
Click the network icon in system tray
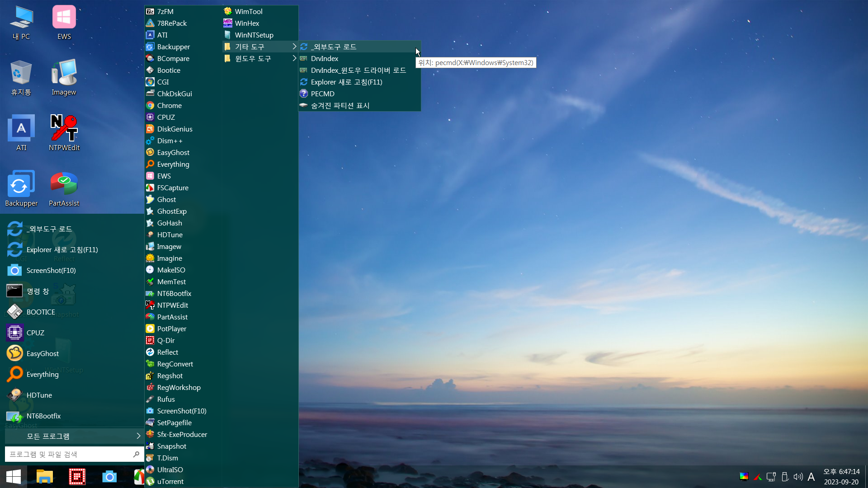point(771,477)
